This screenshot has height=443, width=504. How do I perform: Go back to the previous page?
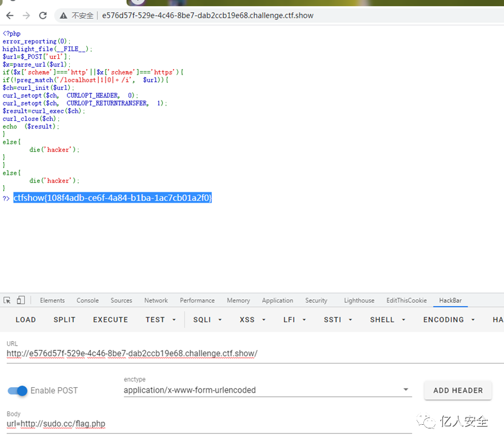click(10, 15)
